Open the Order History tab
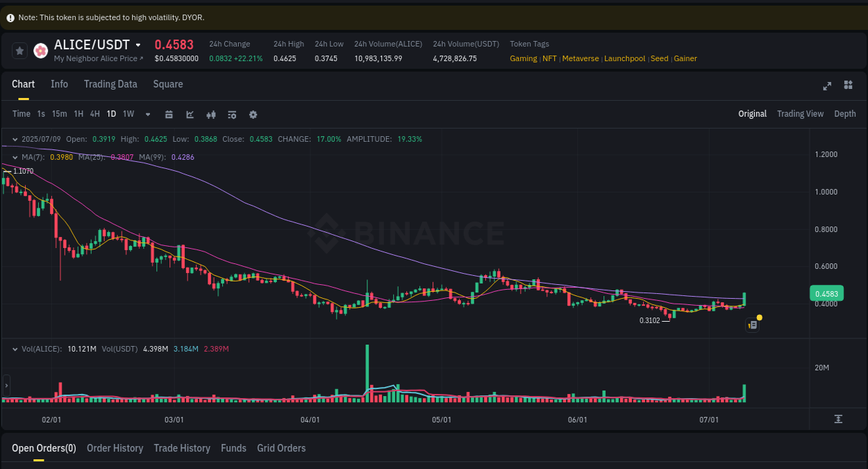 [115, 448]
